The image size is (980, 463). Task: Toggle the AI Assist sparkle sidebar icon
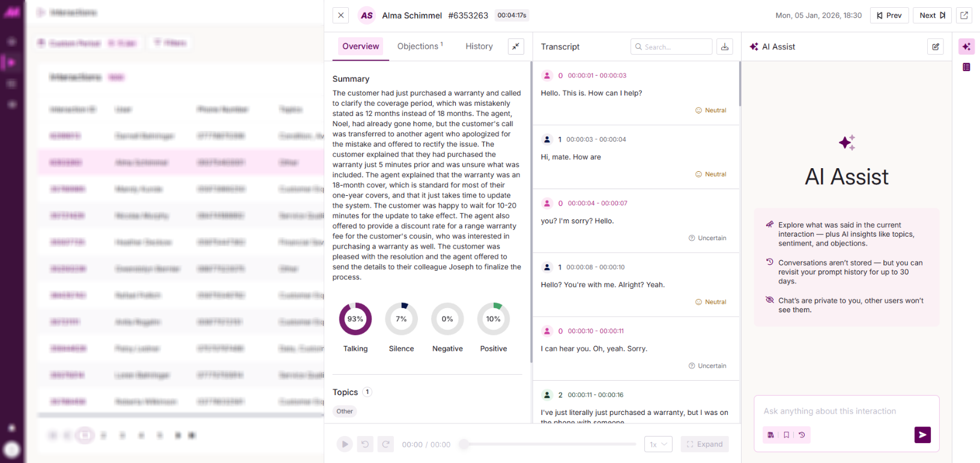click(966, 47)
